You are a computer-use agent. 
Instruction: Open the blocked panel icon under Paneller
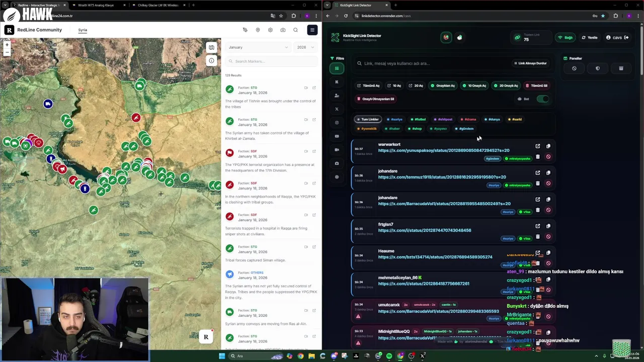point(574,68)
